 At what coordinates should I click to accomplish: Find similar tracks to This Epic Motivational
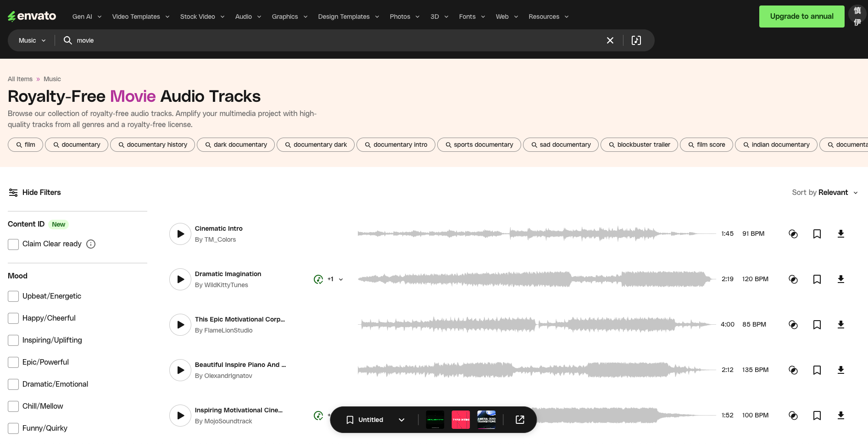pos(793,325)
